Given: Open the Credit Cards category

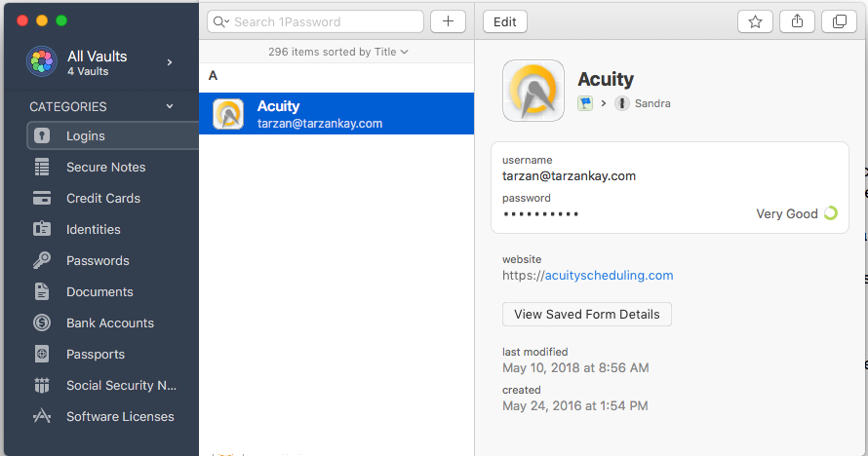Looking at the screenshot, I should point(103,198).
